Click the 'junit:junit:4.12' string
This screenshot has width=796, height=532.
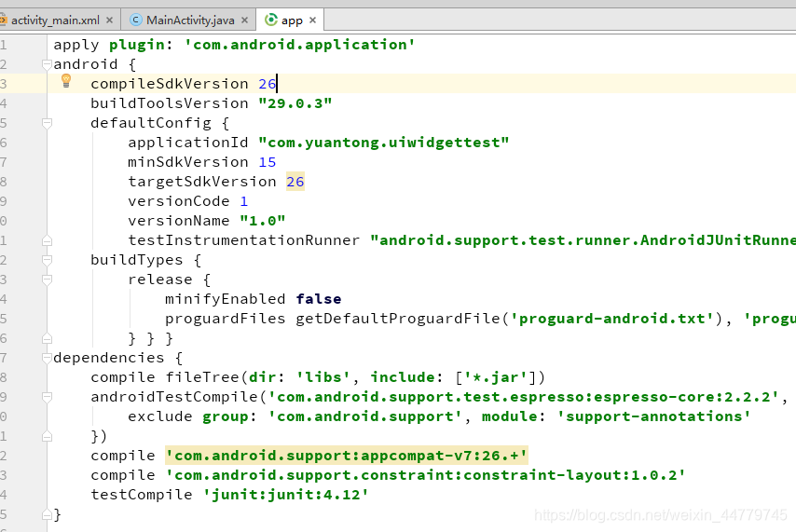(x=286, y=495)
